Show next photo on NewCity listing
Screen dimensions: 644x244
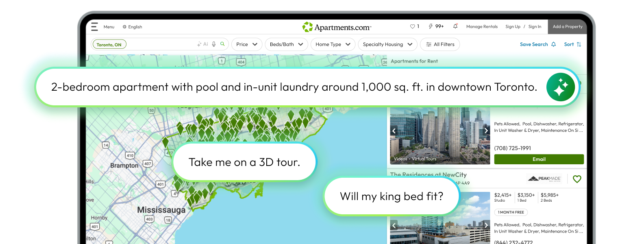486,225
